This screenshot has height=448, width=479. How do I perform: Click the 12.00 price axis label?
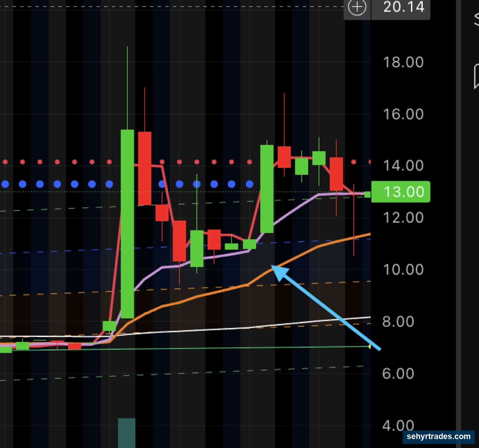pyautogui.click(x=403, y=218)
